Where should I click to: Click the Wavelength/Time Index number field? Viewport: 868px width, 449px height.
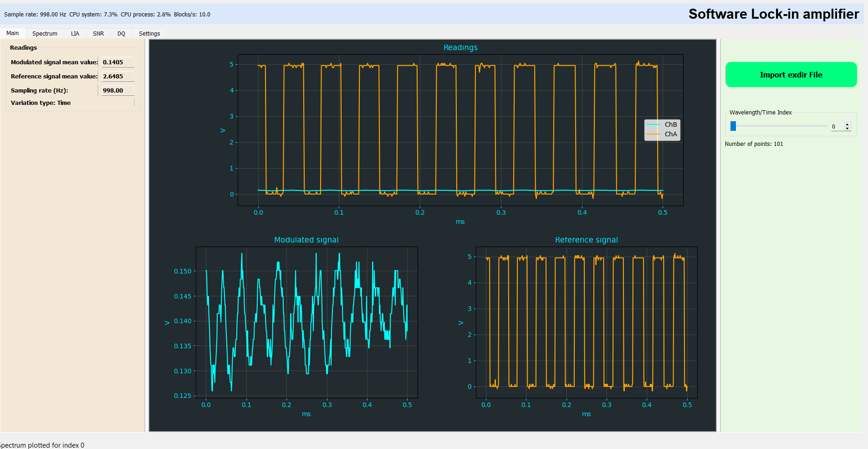point(837,127)
